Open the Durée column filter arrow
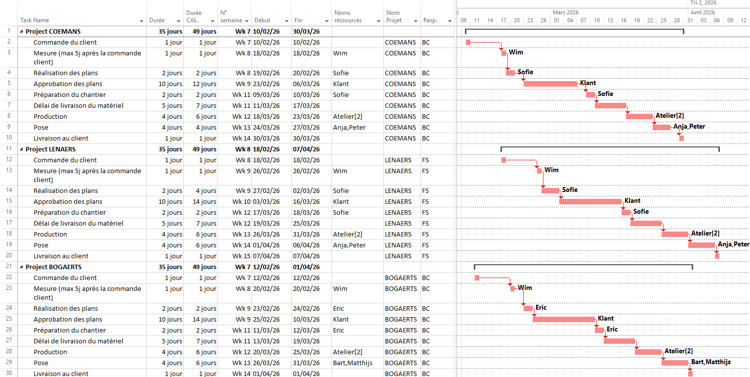Image resolution: width=750 pixels, height=377 pixels. [178, 21]
